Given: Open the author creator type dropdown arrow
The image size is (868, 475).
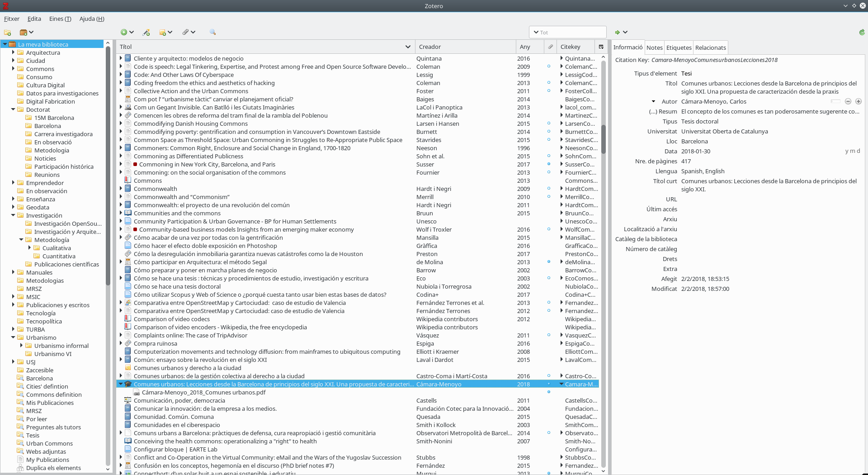Looking at the screenshot, I should pos(653,101).
